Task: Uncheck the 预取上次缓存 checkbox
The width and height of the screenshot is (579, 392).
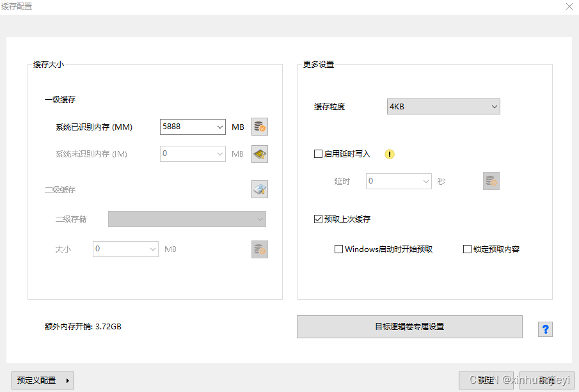Action: click(x=318, y=219)
